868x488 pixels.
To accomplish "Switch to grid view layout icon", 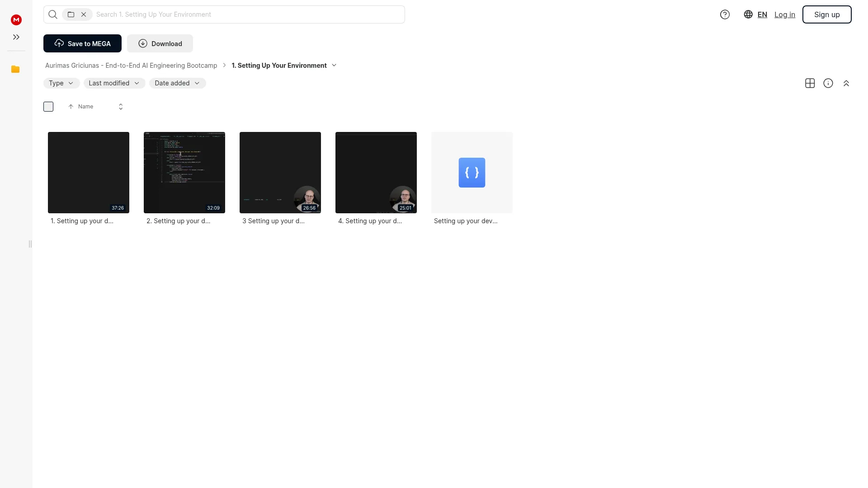I will (810, 83).
